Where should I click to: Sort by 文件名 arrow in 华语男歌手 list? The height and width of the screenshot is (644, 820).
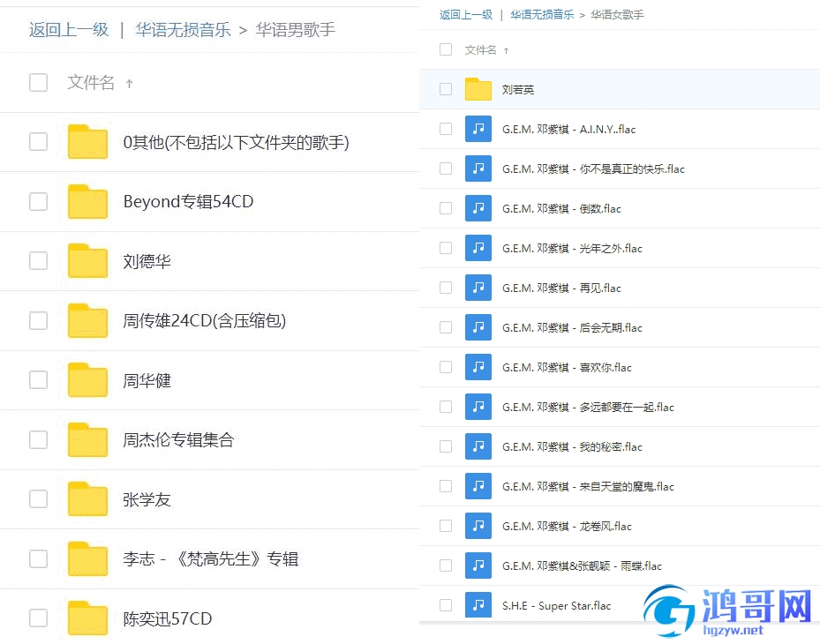click(129, 83)
